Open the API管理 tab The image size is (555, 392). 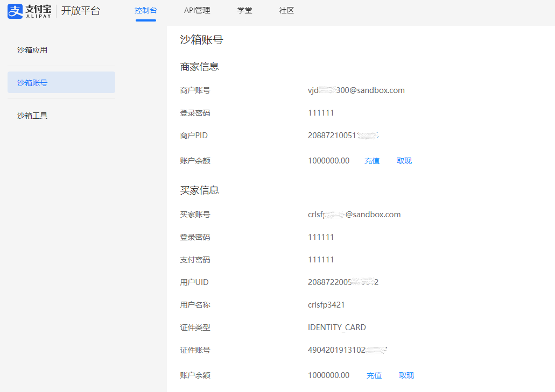[x=197, y=11]
